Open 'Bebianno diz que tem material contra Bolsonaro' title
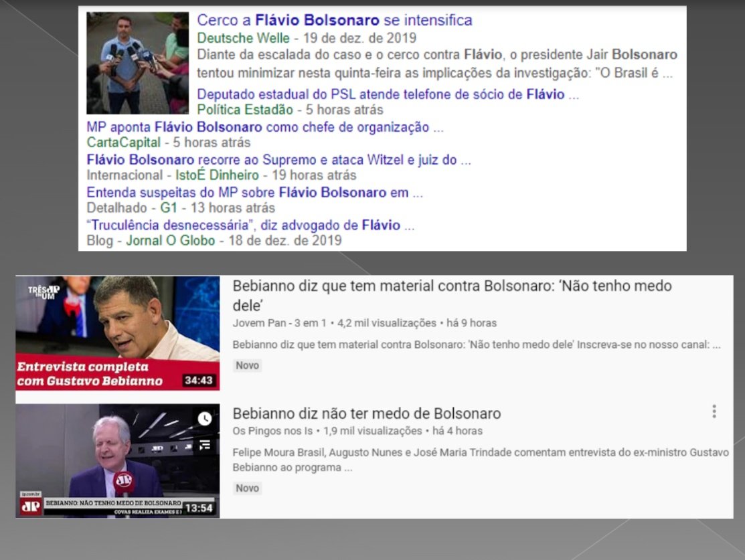The height and width of the screenshot is (560, 745). [452, 296]
